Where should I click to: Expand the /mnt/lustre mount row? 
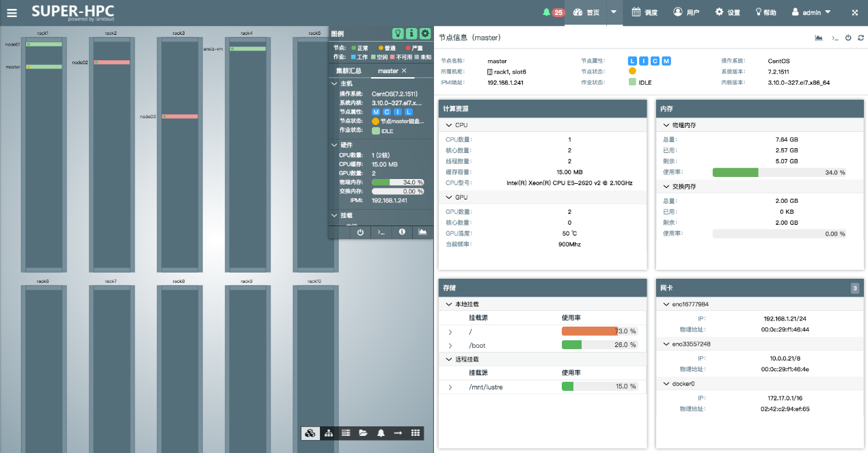point(450,387)
